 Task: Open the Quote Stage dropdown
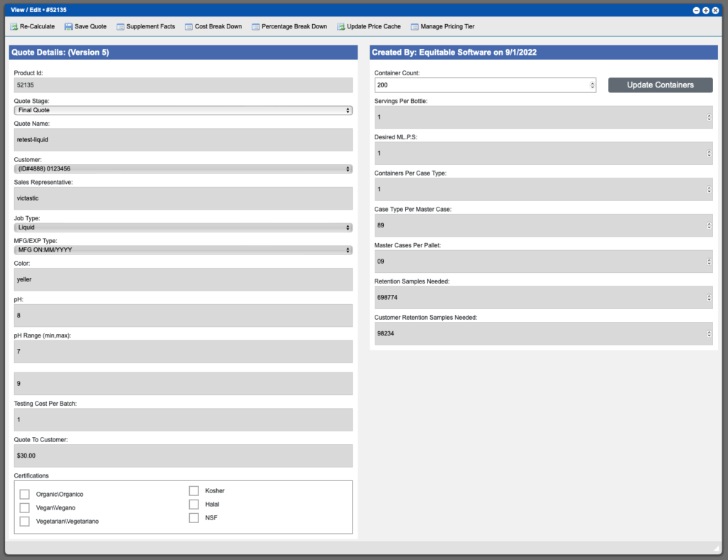click(182, 110)
